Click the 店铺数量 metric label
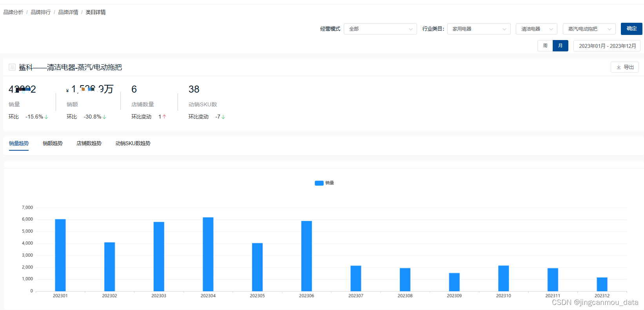644x310 pixels. tap(143, 104)
